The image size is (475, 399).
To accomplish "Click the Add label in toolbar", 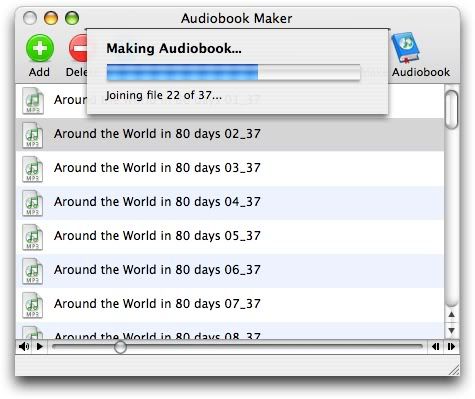I will click(39, 72).
